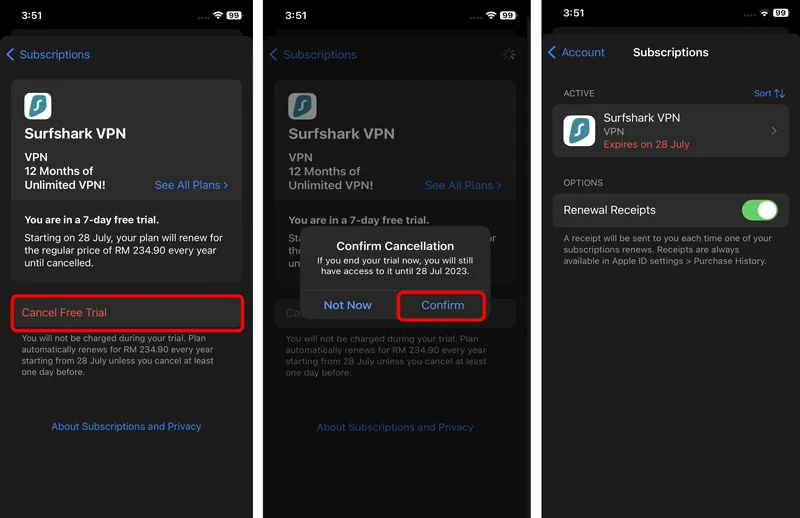Screen dimensions: 800x518
Task: Tap the dimmed Surfshark icon in middle screen
Action: click(x=302, y=106)
